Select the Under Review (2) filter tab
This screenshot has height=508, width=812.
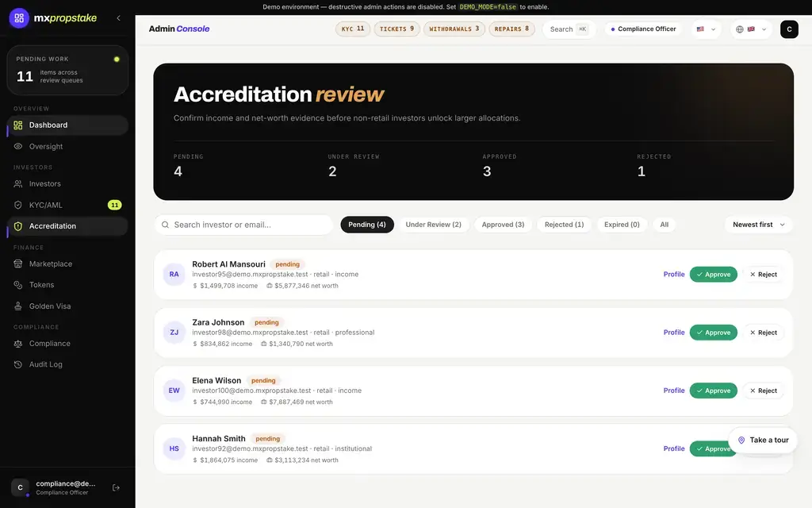[x=434, y=225]
